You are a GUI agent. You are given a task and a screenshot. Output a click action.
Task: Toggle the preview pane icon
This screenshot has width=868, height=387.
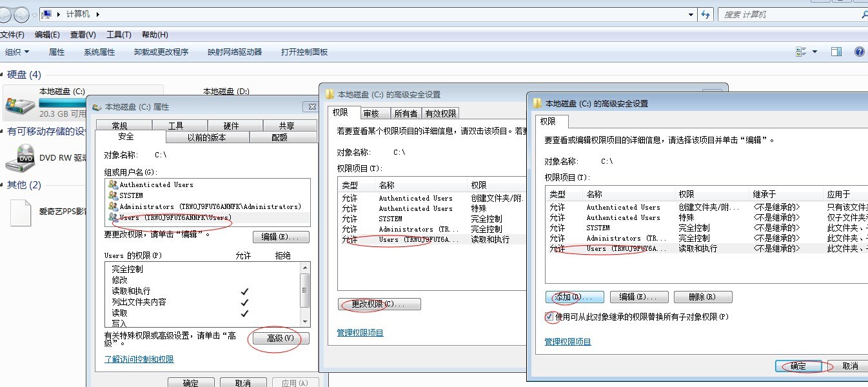point(836,52)
